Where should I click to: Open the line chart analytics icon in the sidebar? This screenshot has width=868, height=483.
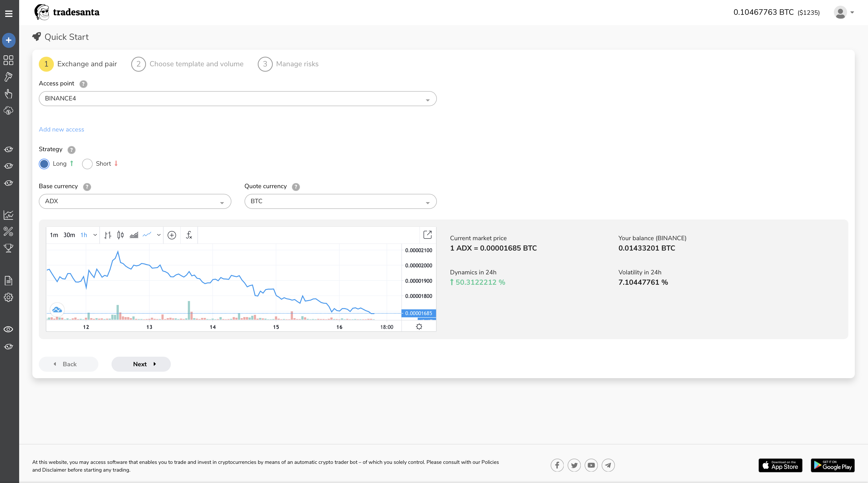click(9, 215)
